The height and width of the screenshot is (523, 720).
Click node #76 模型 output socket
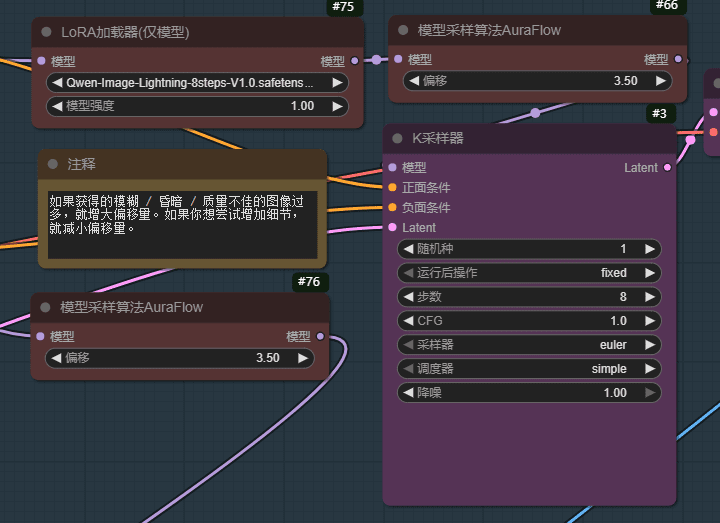click(x=321, y=336)
